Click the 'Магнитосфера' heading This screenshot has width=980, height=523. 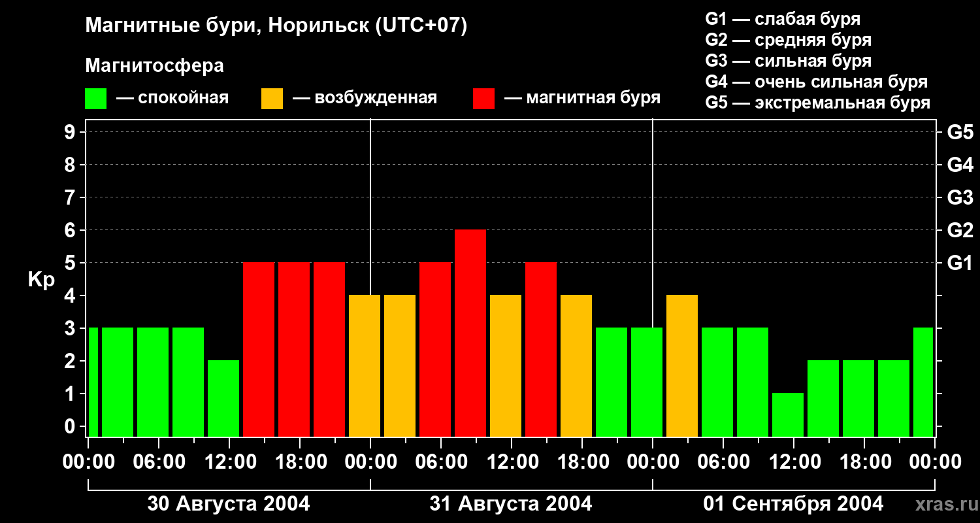point(154,66)
